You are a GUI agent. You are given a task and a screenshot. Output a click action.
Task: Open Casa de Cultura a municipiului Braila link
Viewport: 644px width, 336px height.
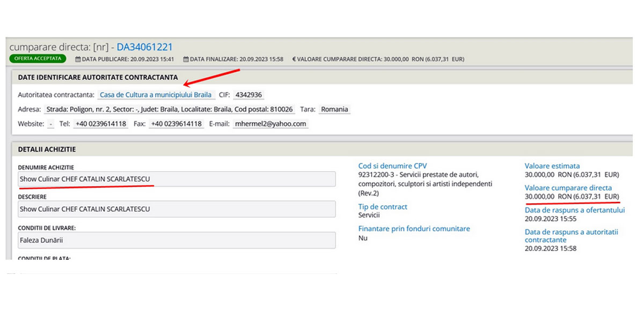tap(156, 95)
